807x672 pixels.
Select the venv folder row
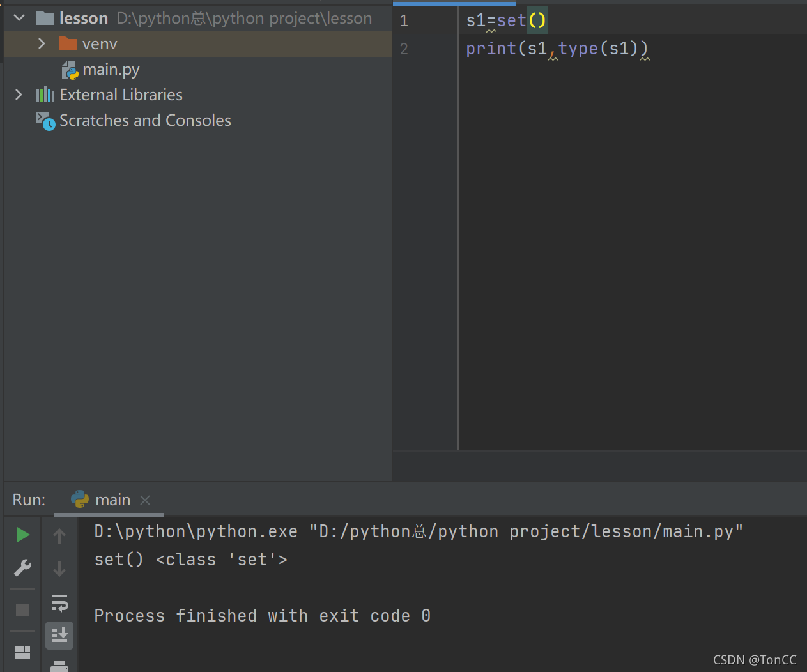click(x=198, y=43)
